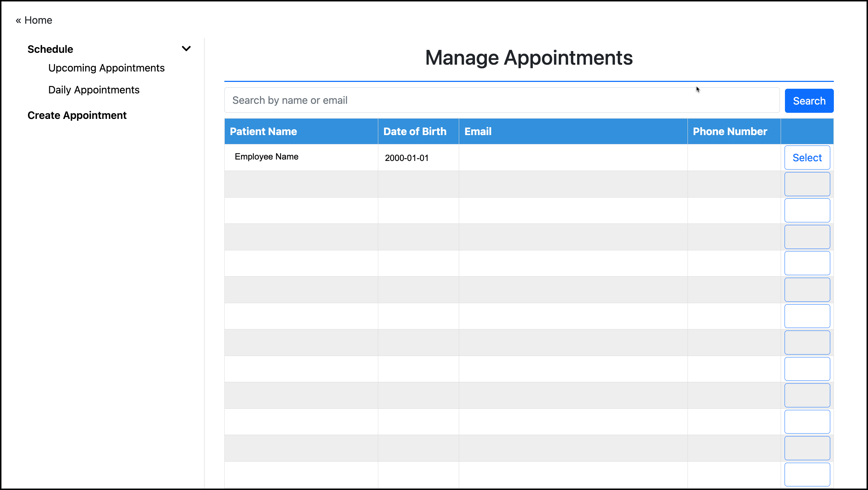Click the Select button on the last table row
Screen dimensions: 868x490
[807, 474]
